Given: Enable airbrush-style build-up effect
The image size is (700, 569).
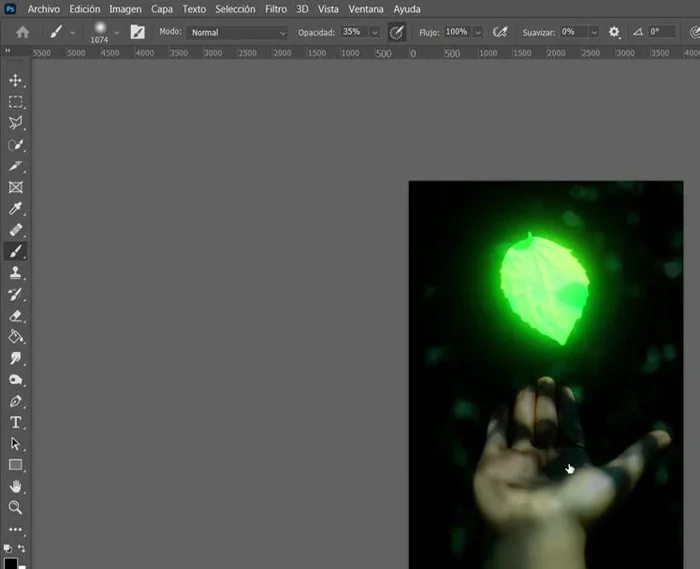Looking at the screenshot, I should [x=500, y=32].
